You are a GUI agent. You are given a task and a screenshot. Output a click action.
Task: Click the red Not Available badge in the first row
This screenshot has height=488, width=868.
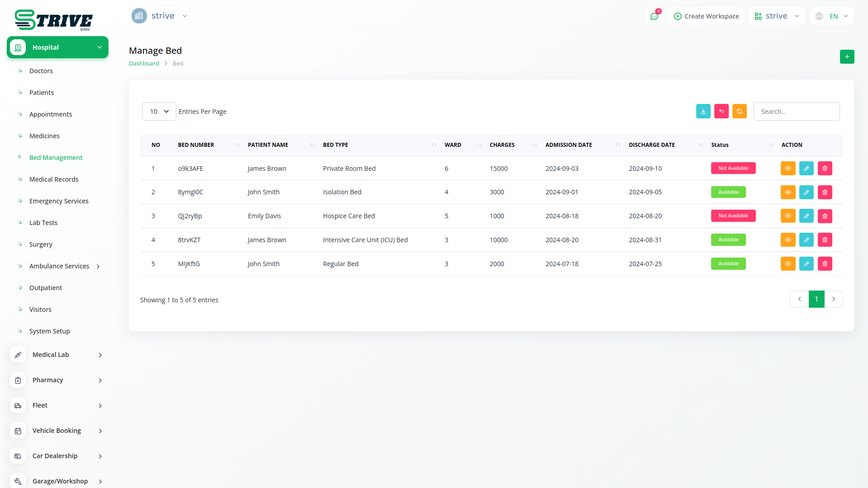[733, 169]
